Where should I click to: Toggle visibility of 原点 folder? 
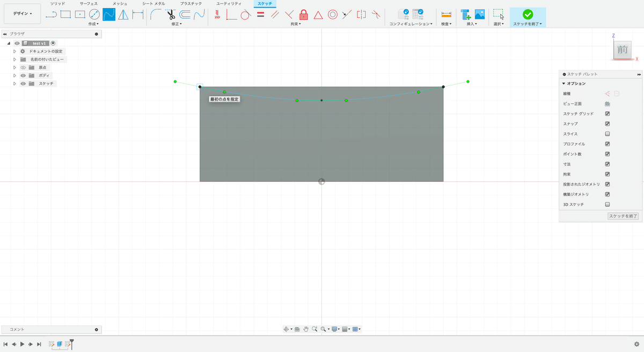tap(23, 68)
